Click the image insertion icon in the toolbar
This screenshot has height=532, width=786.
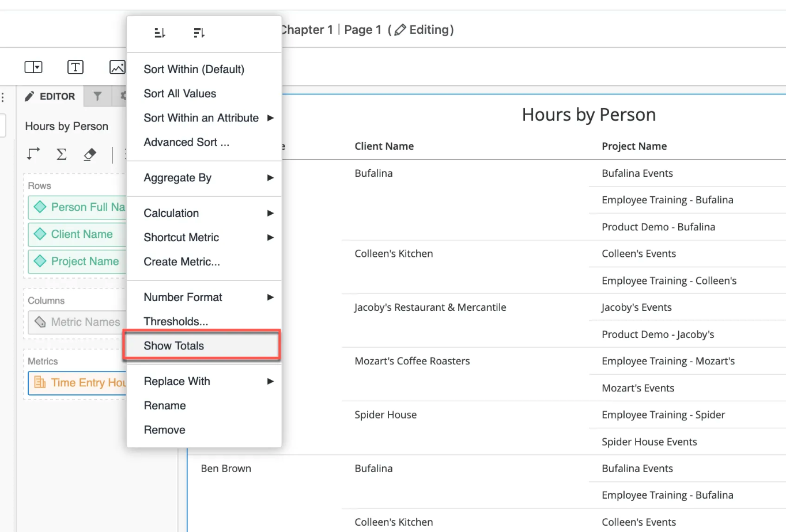coord(117,67)
